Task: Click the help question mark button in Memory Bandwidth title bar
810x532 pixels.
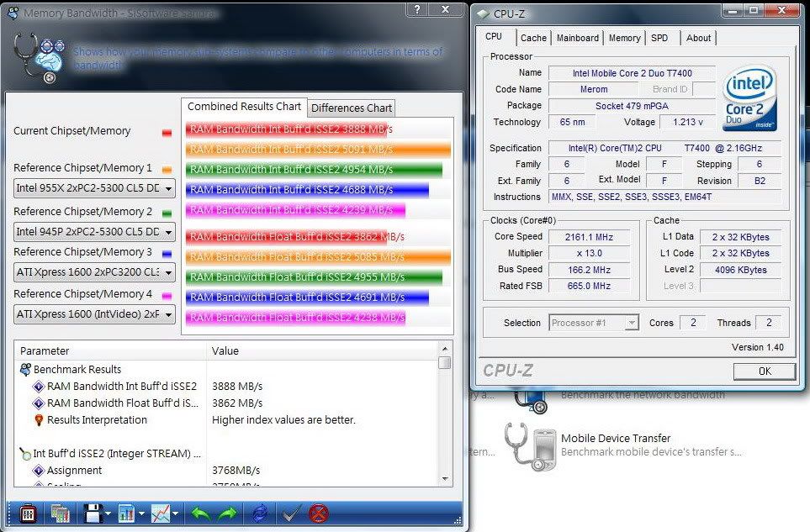Action: click(417, 8)
